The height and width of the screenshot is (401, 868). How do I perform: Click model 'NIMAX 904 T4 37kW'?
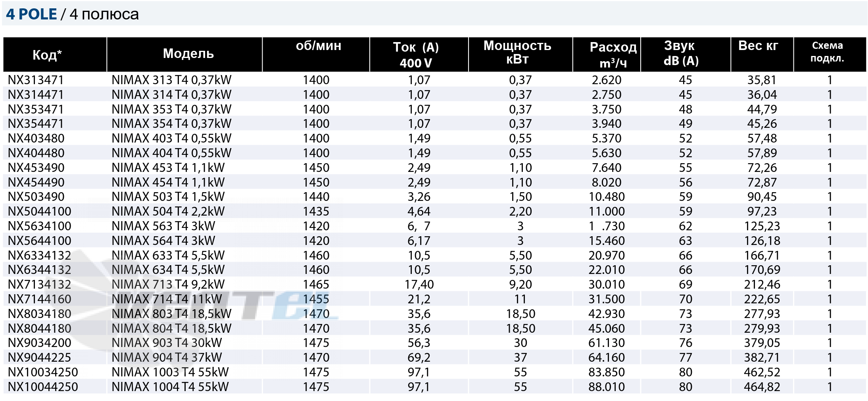click(167, 357)
